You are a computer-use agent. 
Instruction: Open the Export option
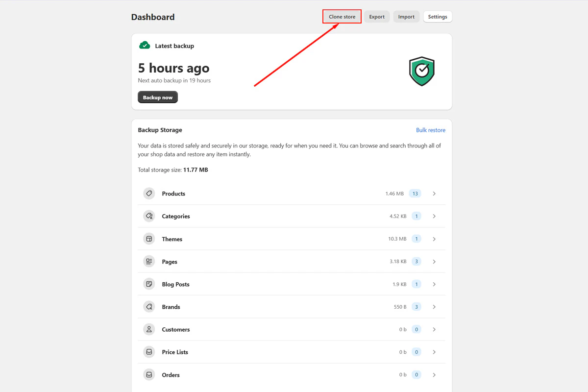pos(376,16)
